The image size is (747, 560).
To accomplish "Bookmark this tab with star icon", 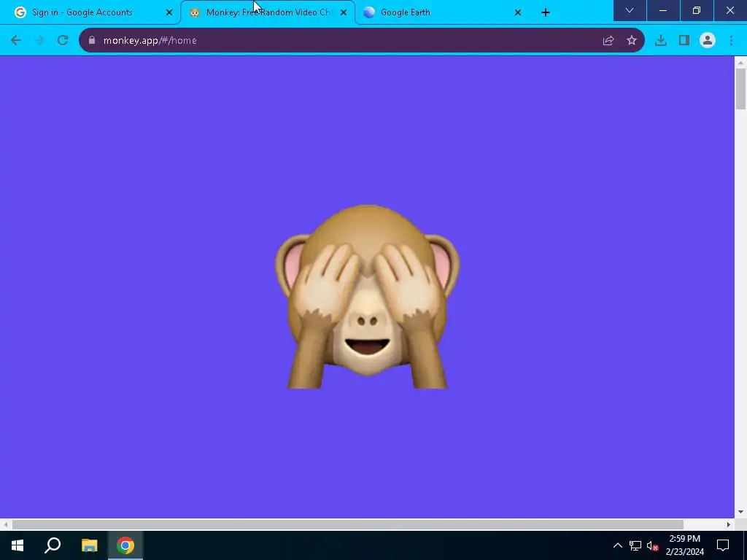I will coord(632,41).
